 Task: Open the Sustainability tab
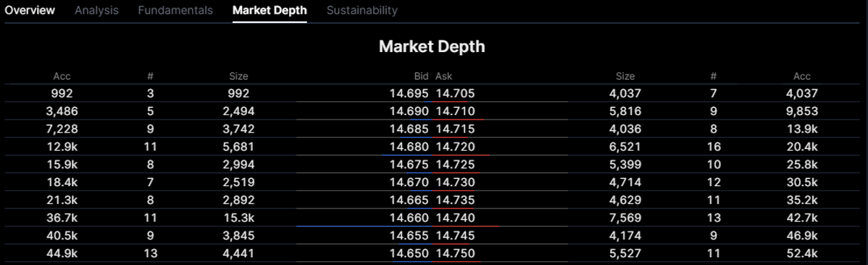pos(362,10)
